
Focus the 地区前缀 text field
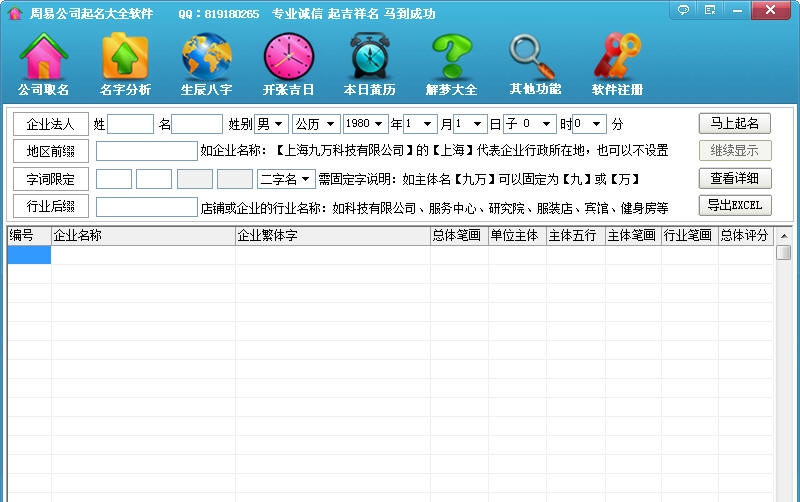pyautogui.click(x=147, y=151)
